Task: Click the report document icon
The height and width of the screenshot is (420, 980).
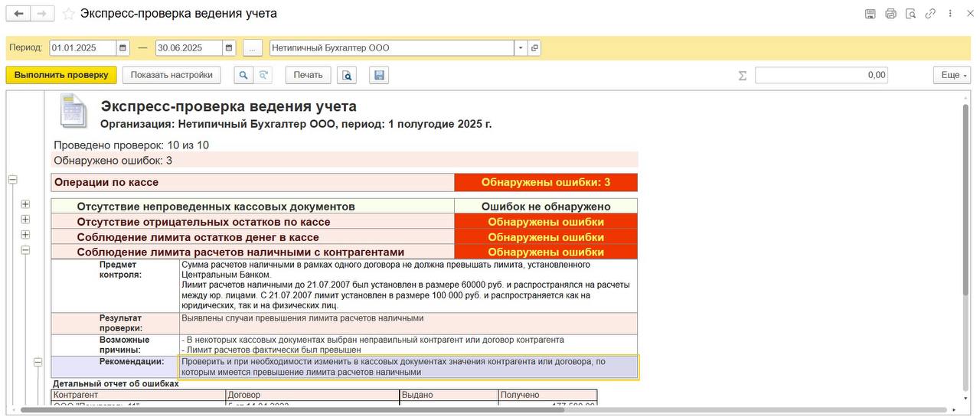Action: click(74, 112)
